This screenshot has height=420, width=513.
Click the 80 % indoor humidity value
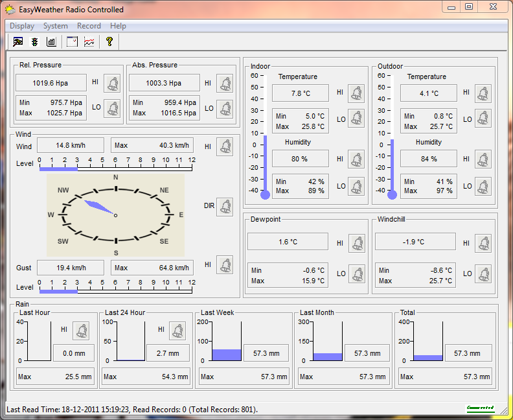pyautogui.click(x=301, y=159)
